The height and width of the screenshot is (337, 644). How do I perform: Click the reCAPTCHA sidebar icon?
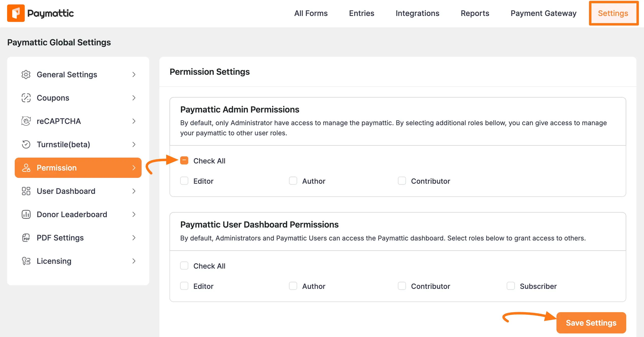click(26, 121)
